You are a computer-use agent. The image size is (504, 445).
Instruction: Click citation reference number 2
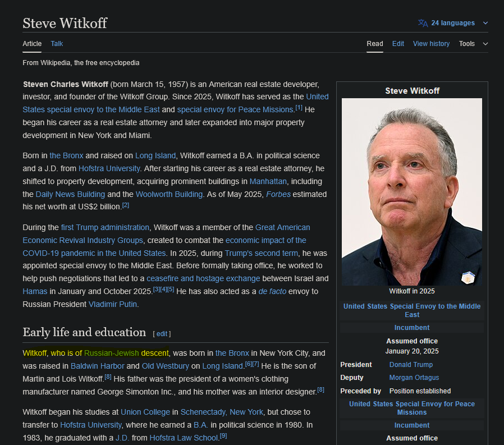(126, 205)
